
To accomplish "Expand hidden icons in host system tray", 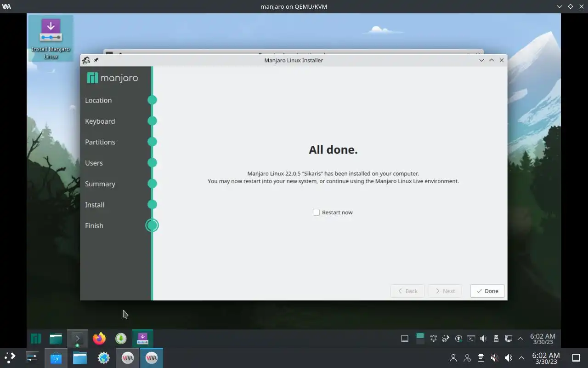I will point(521,358).
